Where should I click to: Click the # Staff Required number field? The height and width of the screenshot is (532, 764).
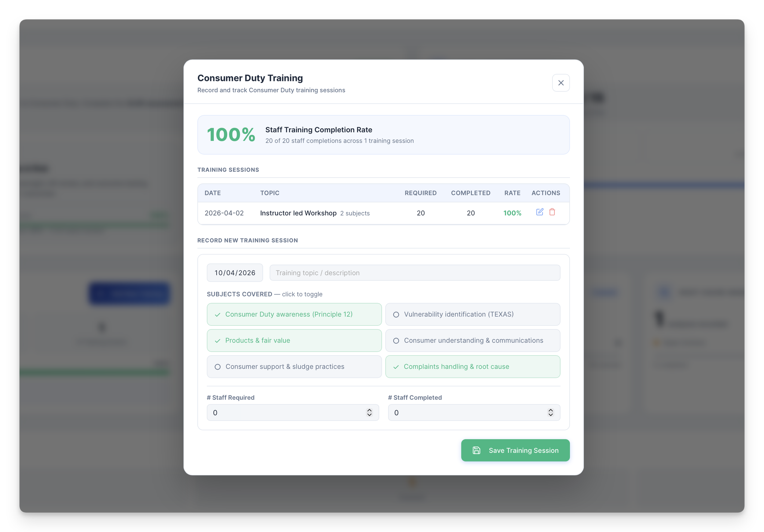click(x=286, y=413)
